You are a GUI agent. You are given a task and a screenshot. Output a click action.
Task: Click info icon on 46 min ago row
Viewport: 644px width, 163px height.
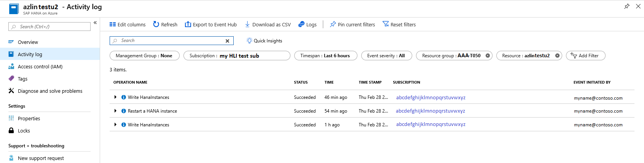point(124,97)
